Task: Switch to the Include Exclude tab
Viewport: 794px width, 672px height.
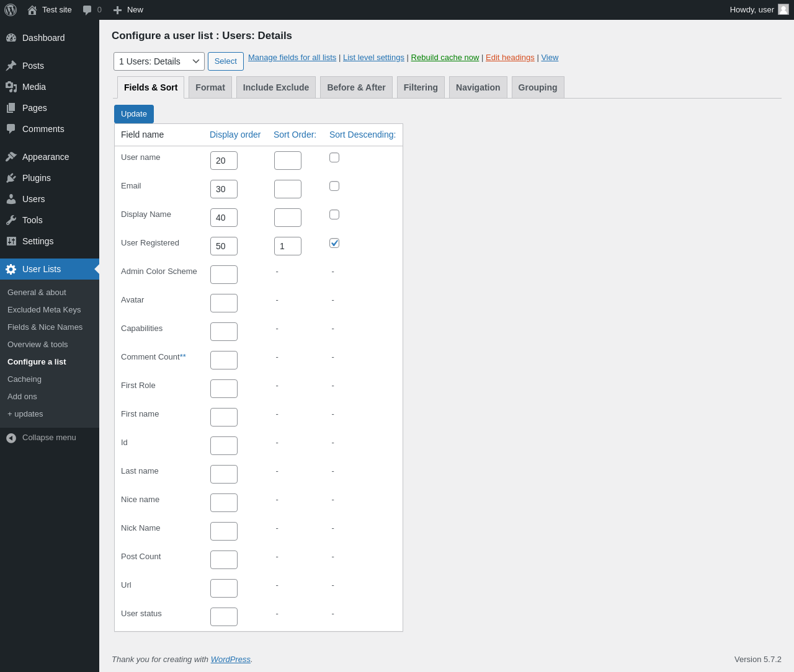Action: [276, 87]
